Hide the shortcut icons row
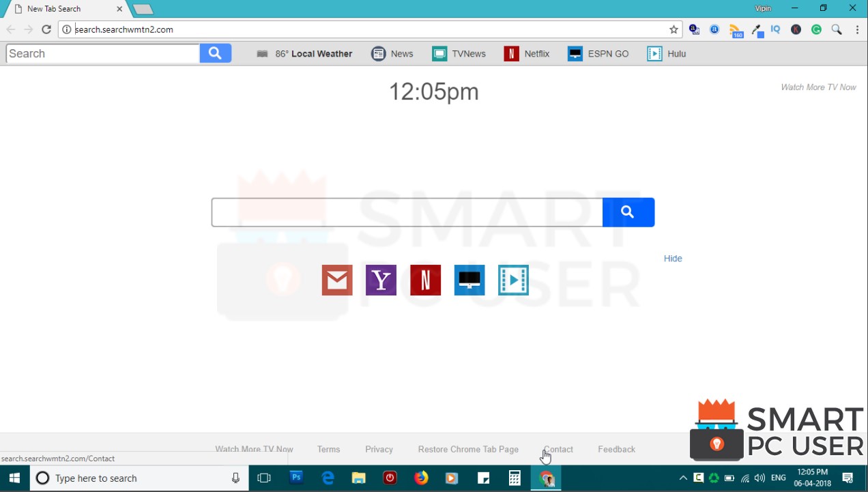Image resolution: width=868 pixels, height=492 pixels. (673, 258)
